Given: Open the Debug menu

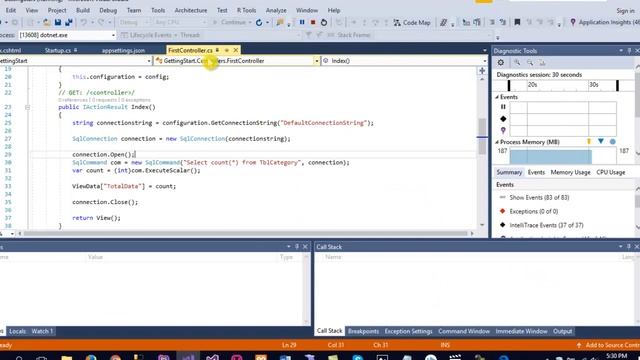Looking at the screenshot, I should [108, 10].
